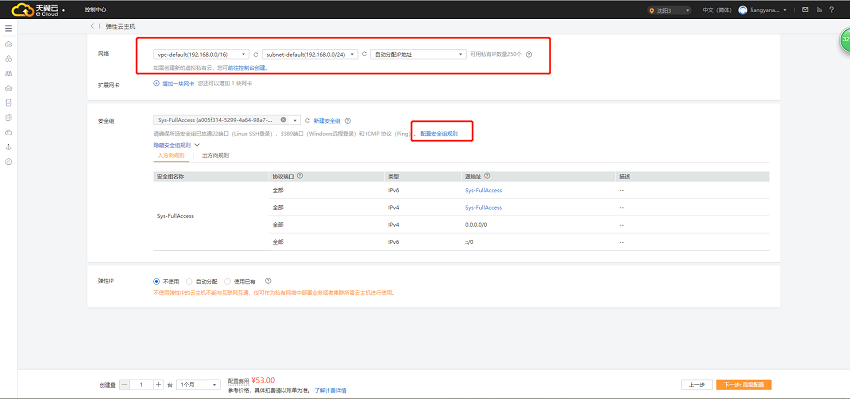Click the plus icon to add a network card
Screen dimensions: 850x399
tap(157, 83)
